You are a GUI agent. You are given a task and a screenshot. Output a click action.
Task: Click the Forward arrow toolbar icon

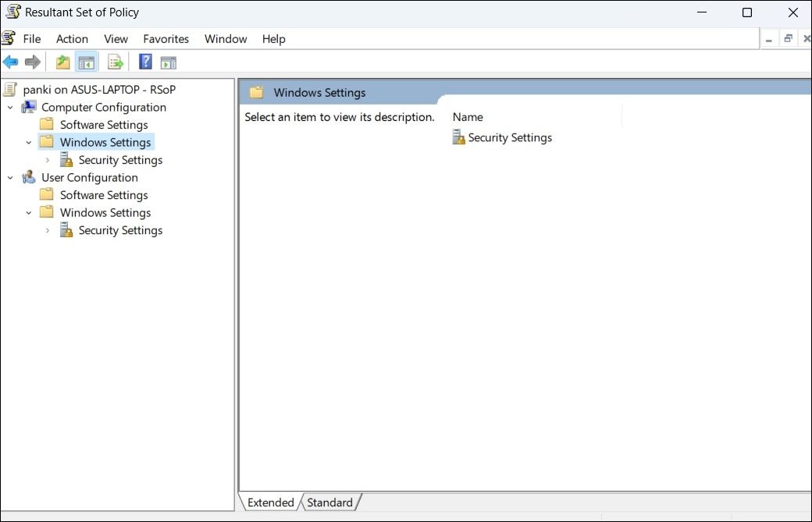(33, 62)
